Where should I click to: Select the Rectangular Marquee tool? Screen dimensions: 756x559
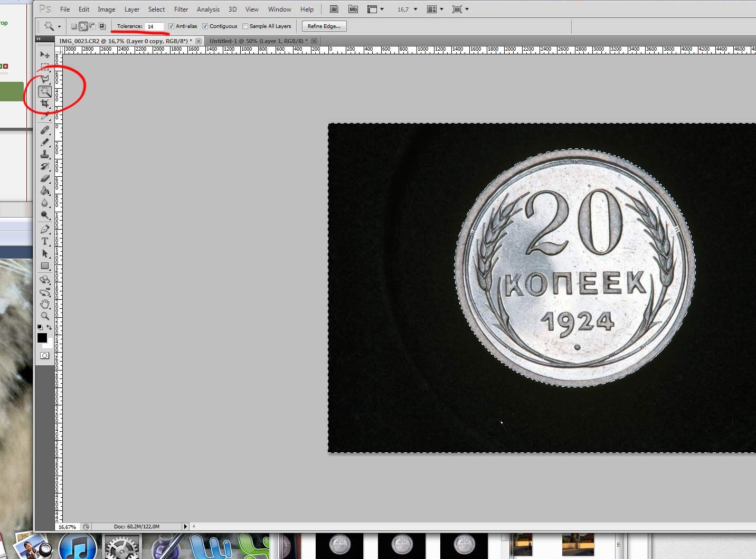coord(45,67)
